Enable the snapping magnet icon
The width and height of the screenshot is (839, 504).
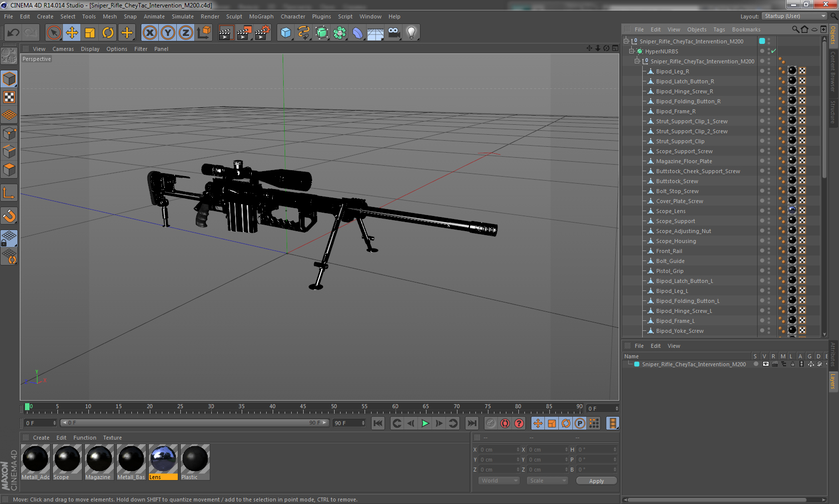(9, 216)
